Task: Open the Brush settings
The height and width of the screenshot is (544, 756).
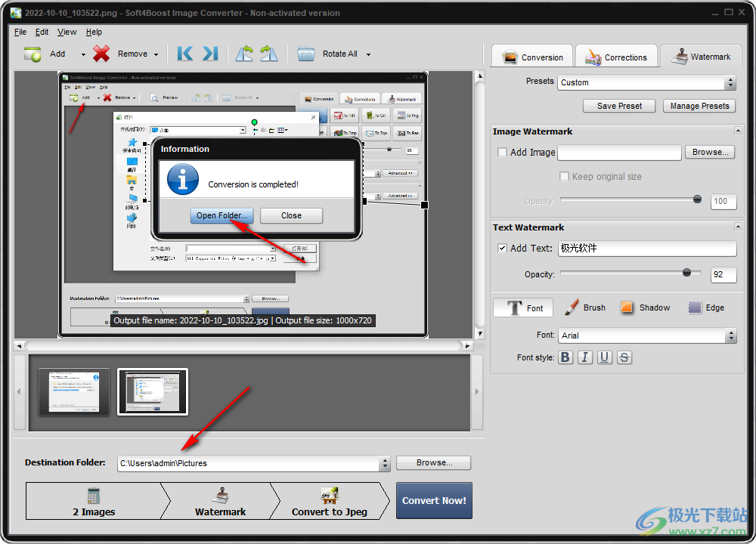Action: pyautogui.click(x=584, y=308)
